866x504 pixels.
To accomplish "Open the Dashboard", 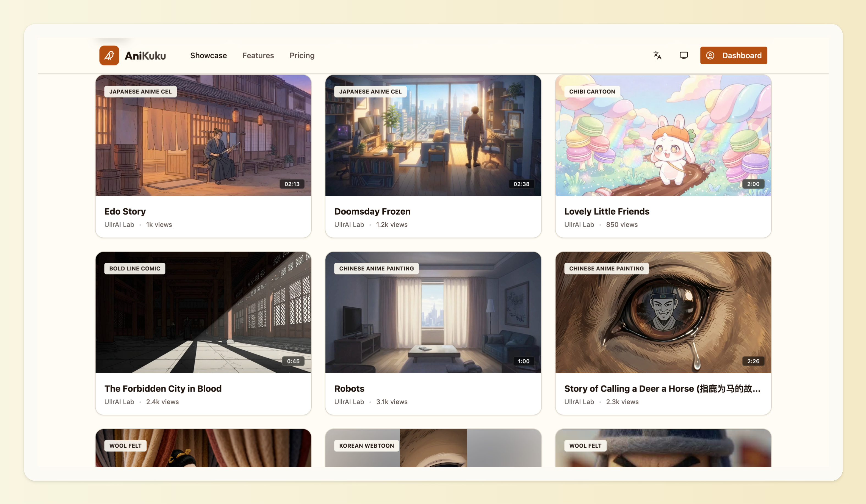I will click(x=734, y=55).
